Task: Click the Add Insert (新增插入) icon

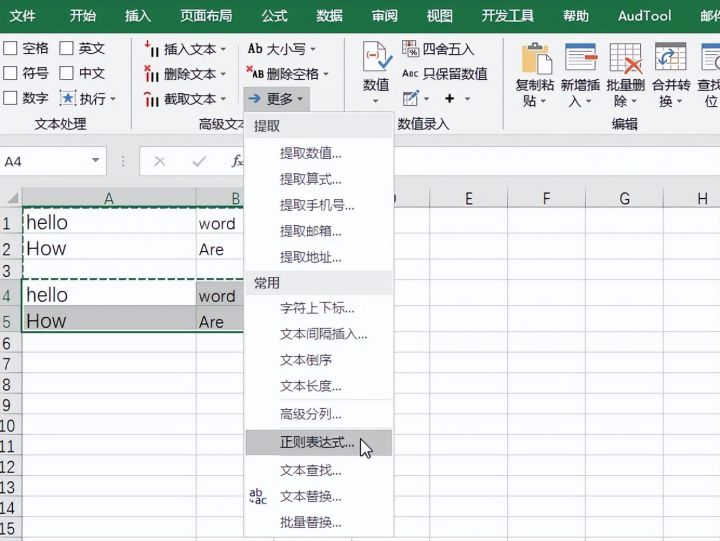Action: pyautogui.click(x=581, y=57)
